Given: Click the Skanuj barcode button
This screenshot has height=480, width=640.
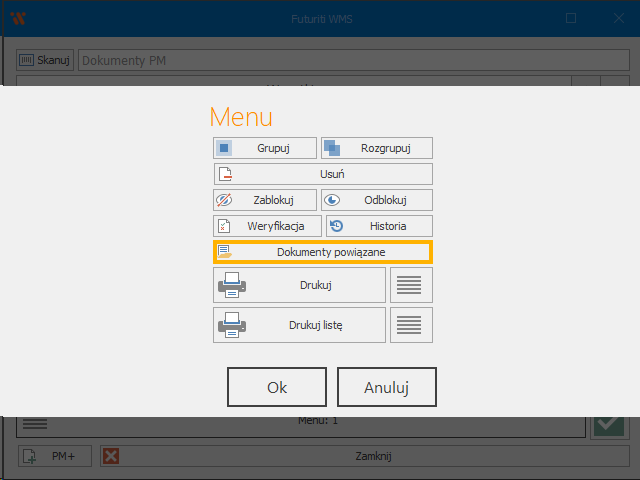Looking at the screenshot, I should tap(45, 60).
